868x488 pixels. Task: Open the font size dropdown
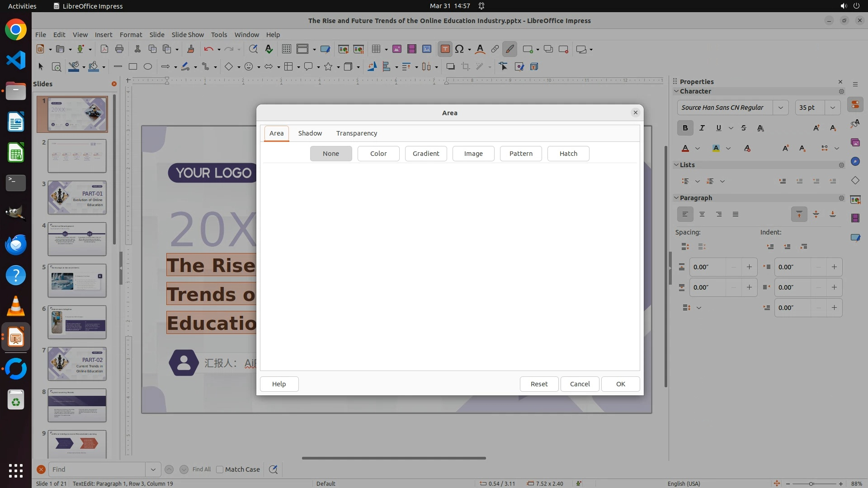pos(832,108)
